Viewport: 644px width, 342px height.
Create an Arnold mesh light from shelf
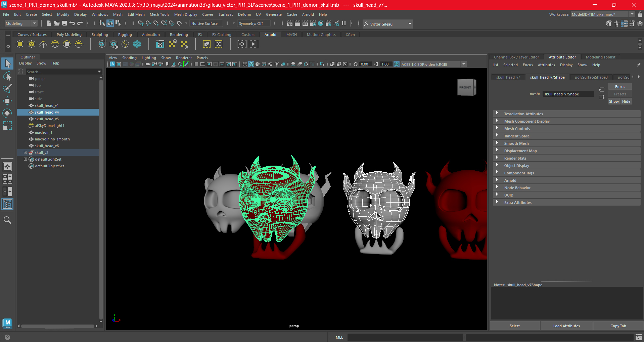coord(32,44)
